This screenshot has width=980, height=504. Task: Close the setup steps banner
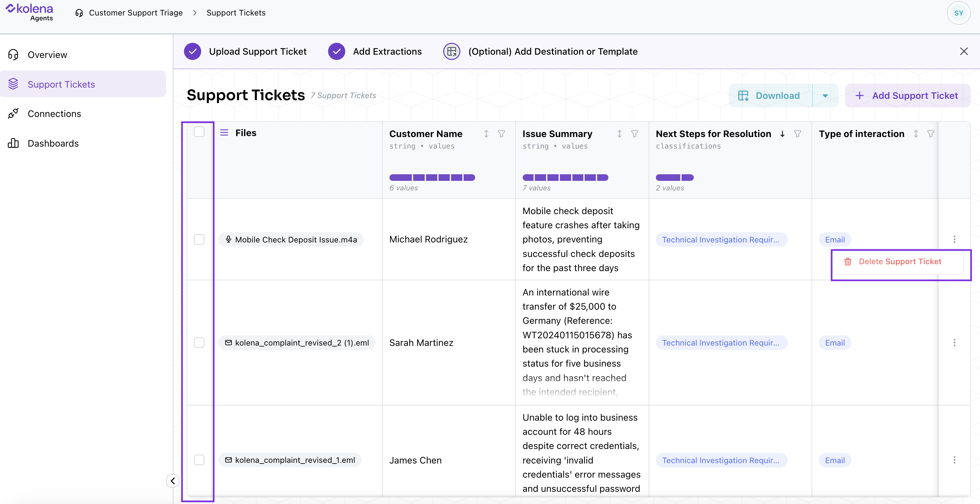(x=963, y=51)
